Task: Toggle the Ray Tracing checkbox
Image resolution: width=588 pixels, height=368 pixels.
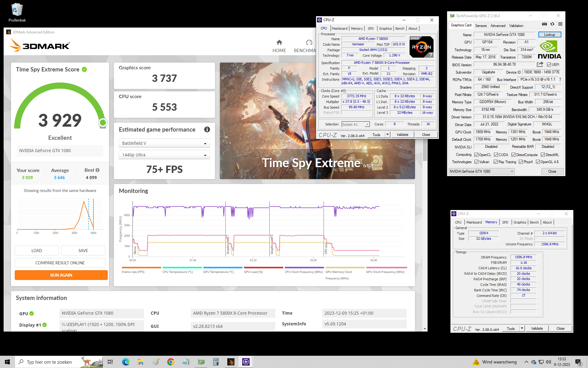Action: coord(496,162)
